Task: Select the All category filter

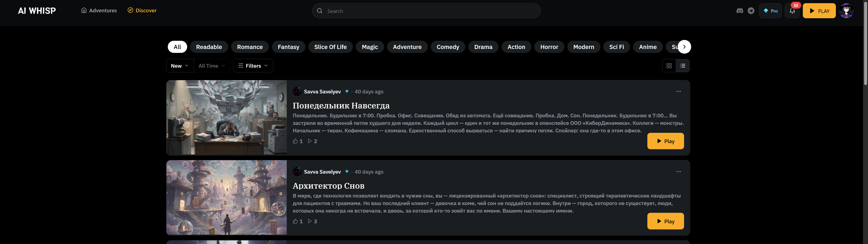Action: pyautogui.click(x=177, y=47)
